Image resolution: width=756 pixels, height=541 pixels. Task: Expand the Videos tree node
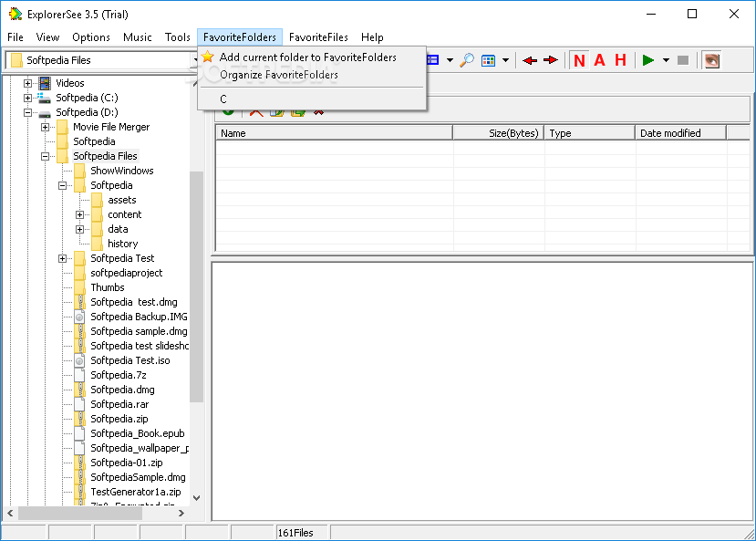click(28, 83)
